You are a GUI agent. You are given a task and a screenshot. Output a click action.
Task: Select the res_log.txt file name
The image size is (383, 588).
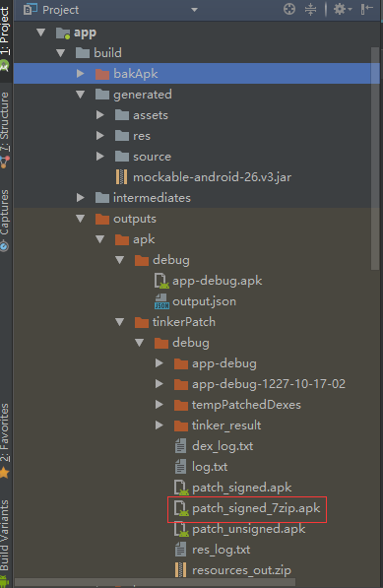pyautogui.click(x=221, y=550)
